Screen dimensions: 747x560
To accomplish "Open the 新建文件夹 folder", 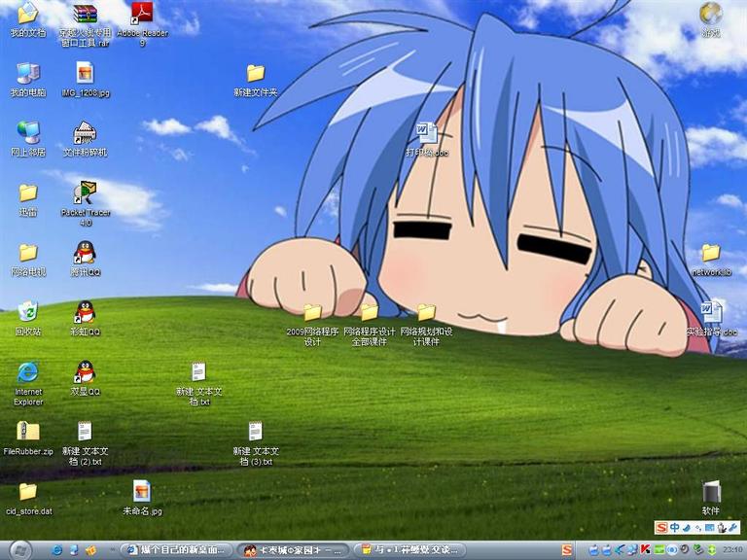I will click(x=256, y=80).
